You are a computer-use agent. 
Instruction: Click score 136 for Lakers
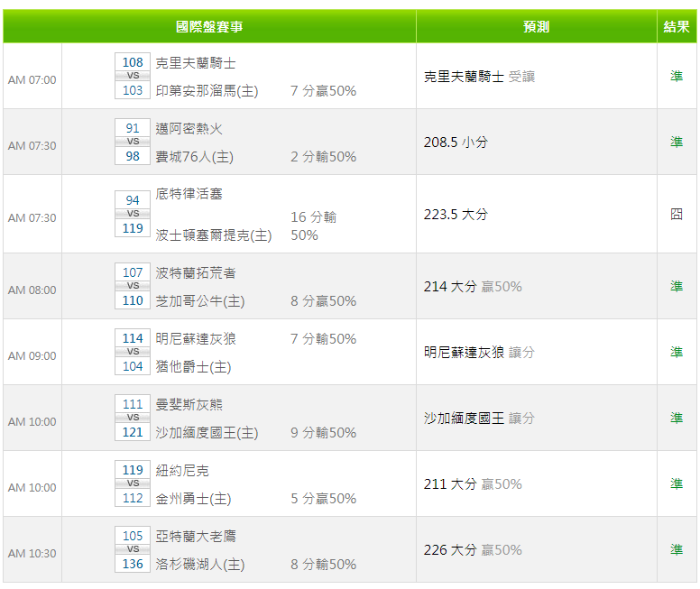point(133,564)
